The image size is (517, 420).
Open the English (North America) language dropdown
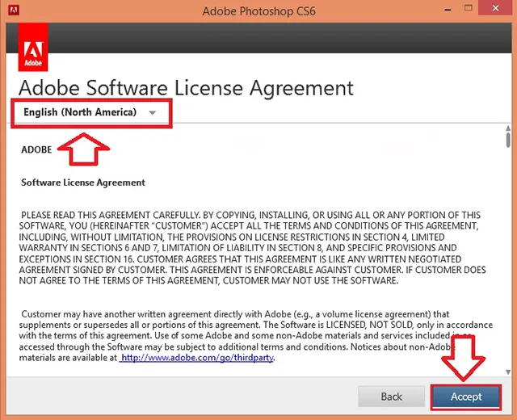(90, 112)
